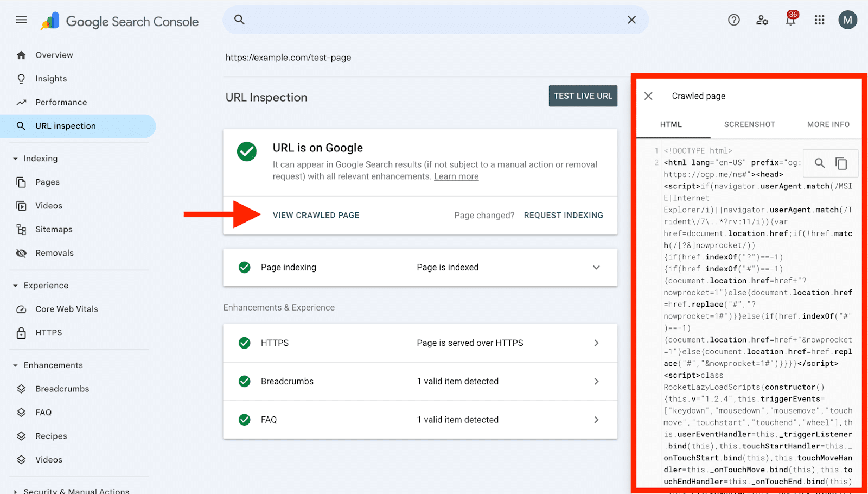Select URL inspection in sidebar

(x=78, y=126)
